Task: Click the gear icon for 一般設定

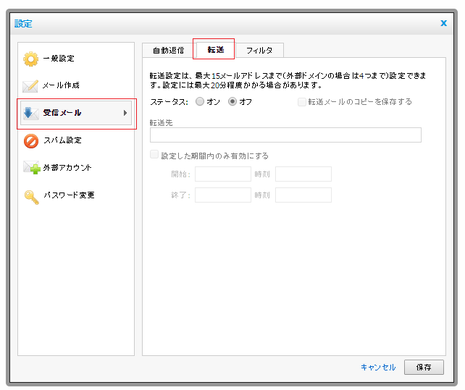Action: [x=31, y=59]
